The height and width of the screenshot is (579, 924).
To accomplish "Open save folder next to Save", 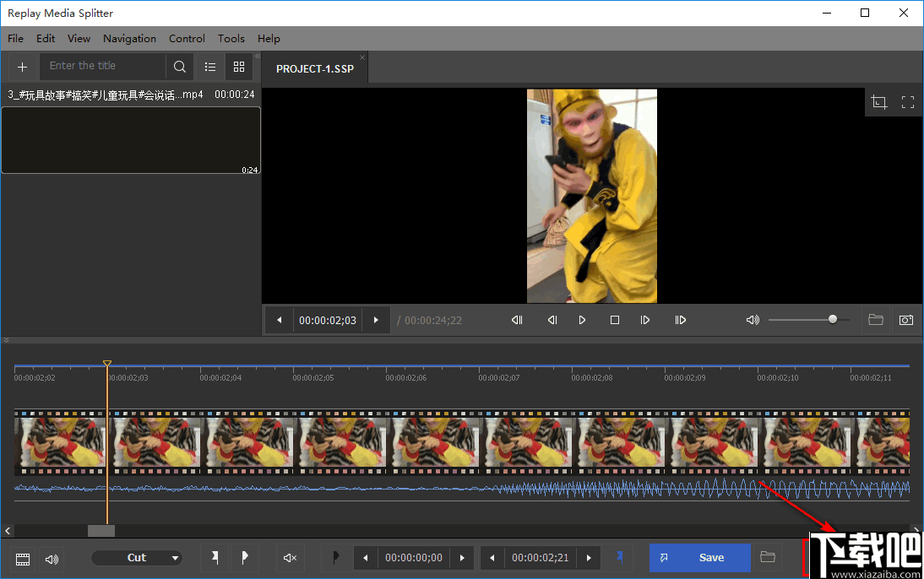I will coord(767,557).
